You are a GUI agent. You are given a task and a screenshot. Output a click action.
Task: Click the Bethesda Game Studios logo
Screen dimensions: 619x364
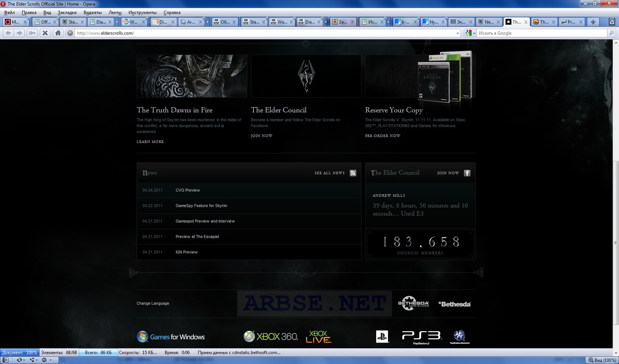(x=413, y=303)
